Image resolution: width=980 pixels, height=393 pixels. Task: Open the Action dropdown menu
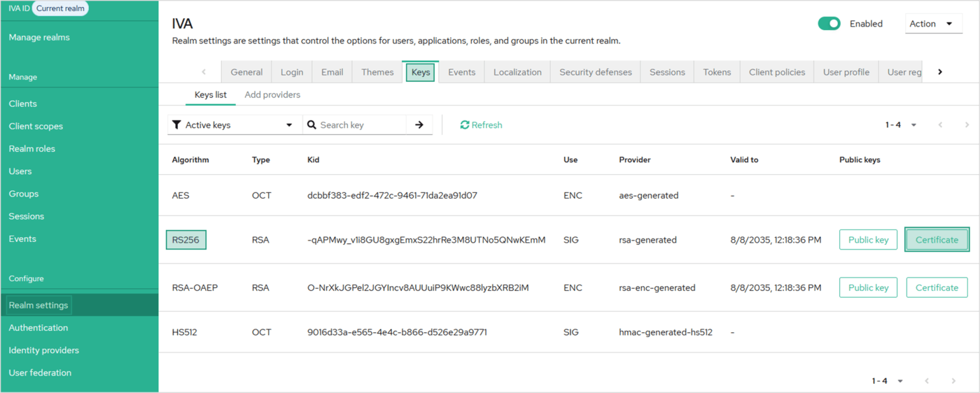(932, 24)
